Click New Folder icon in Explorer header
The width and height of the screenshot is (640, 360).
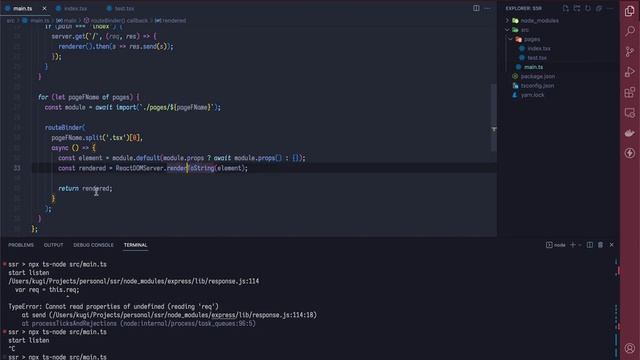tap(577, 8)
